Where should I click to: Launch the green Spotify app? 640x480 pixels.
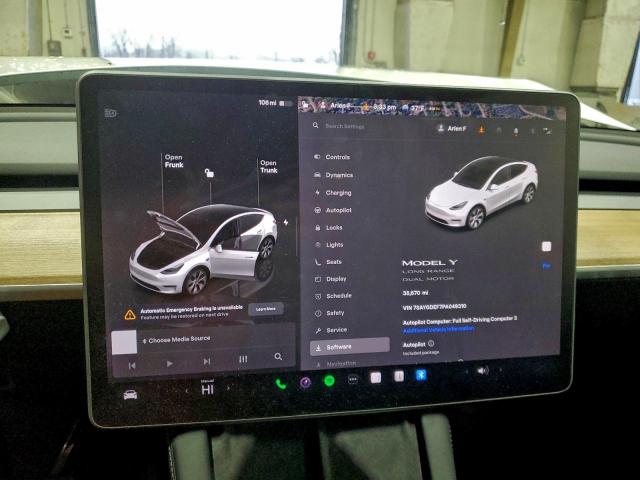329,381
